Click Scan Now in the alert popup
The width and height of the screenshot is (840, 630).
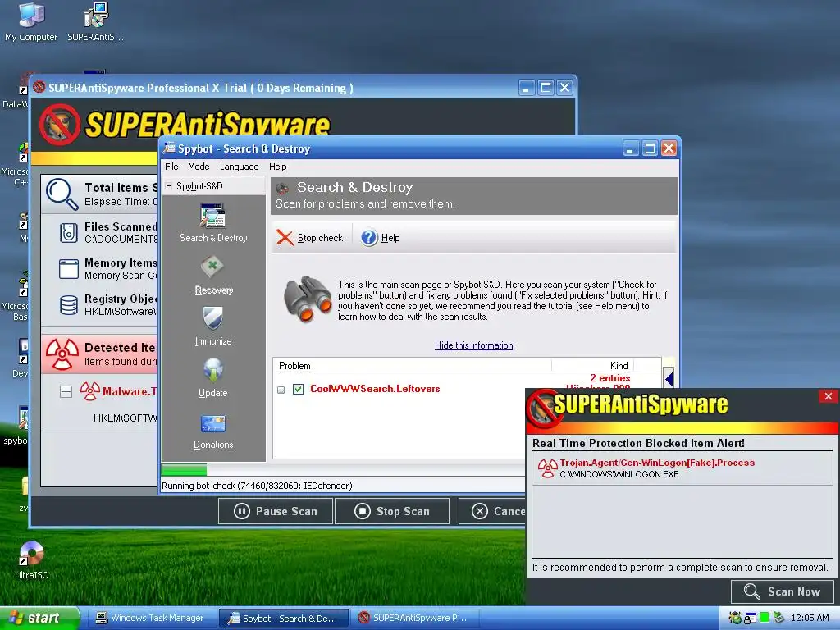click(x=782, y=591)
